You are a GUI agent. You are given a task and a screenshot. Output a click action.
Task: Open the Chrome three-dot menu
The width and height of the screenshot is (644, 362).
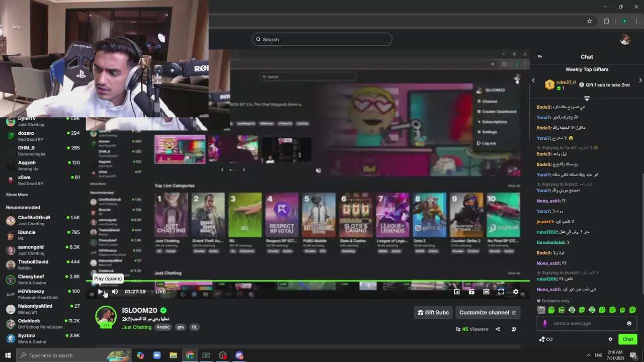[x=636, y=21]
